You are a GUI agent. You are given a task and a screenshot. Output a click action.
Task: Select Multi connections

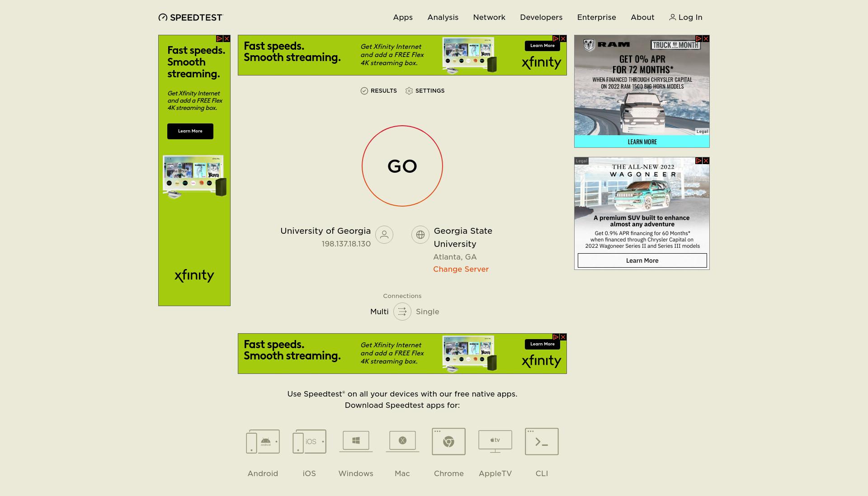click(379, 312)
